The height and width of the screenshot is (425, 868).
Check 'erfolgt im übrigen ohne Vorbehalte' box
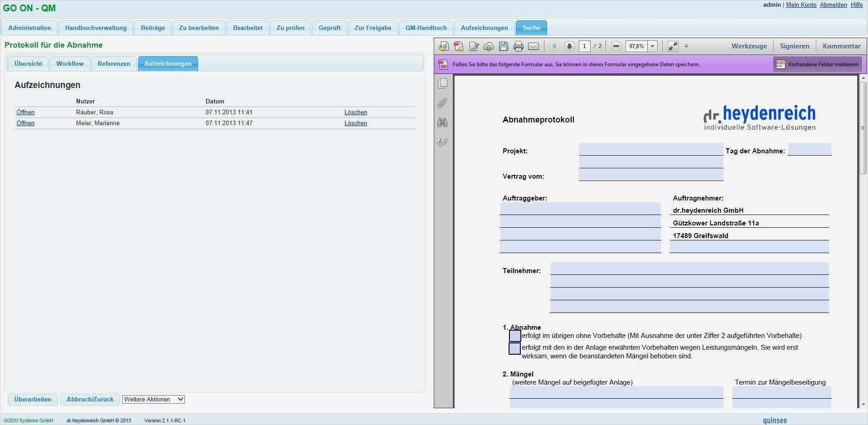[x=515, y=336]
